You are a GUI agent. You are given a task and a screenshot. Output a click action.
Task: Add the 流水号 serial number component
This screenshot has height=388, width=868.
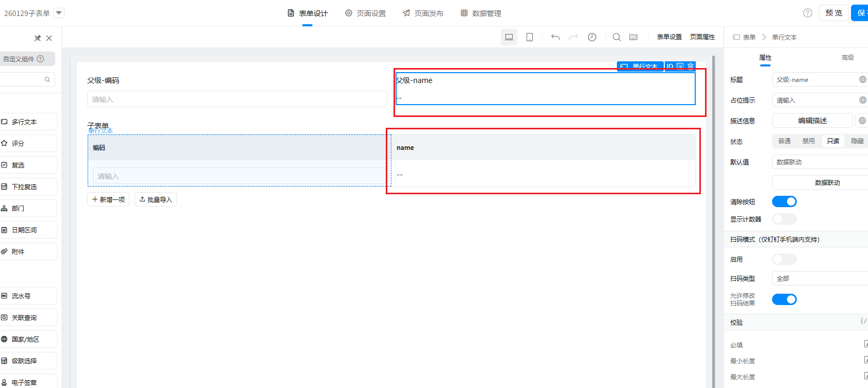[27, 296]
